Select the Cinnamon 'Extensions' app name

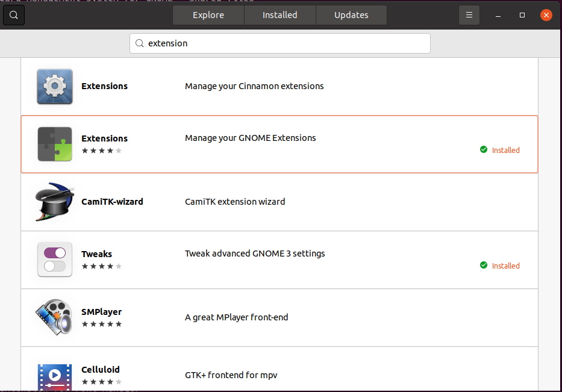[x=104, y=86]
